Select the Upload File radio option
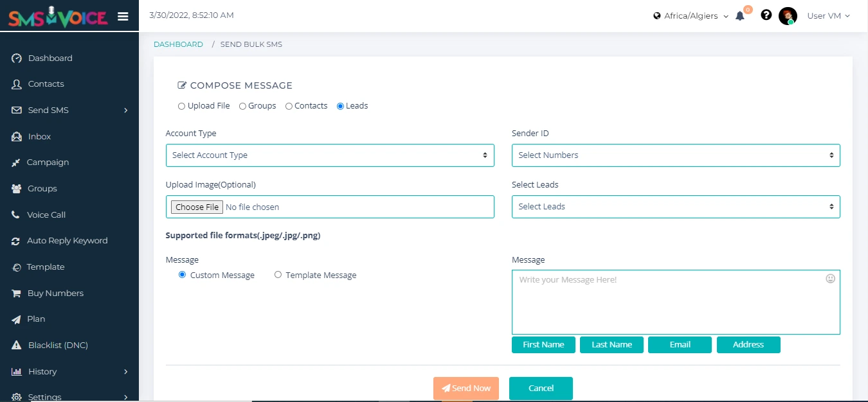868x402 pixels. (182, 106)
